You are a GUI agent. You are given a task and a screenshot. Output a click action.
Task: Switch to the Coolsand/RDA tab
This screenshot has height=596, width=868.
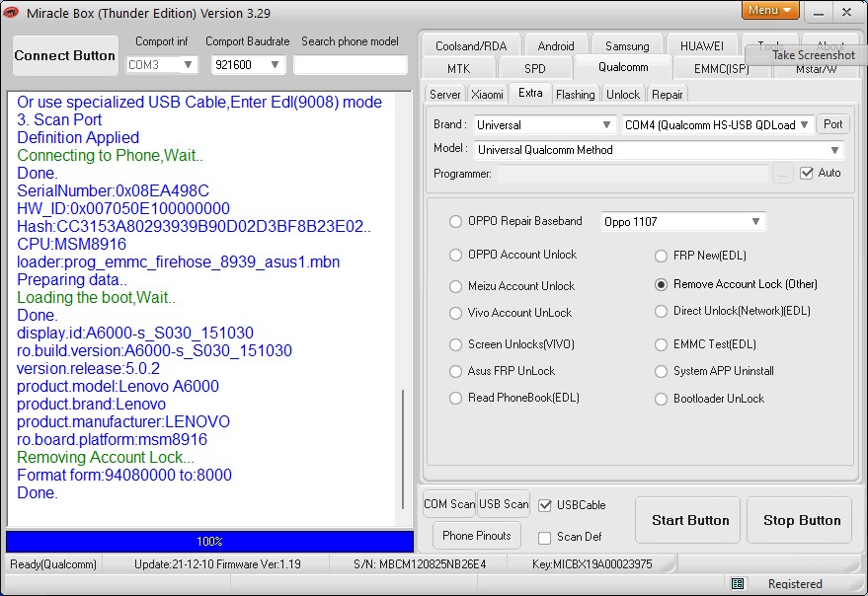471,46
